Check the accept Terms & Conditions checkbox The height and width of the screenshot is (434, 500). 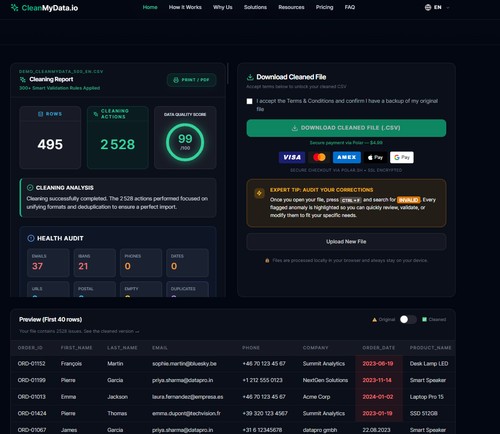[249, 101]
